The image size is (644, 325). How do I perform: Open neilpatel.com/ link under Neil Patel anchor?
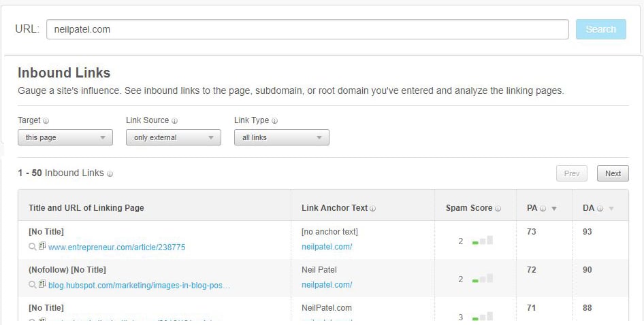point(327,285)
